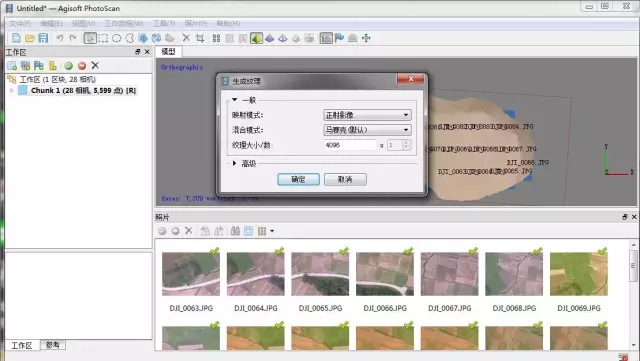Click the four-dots point cloud view icon

coord(216,38)
